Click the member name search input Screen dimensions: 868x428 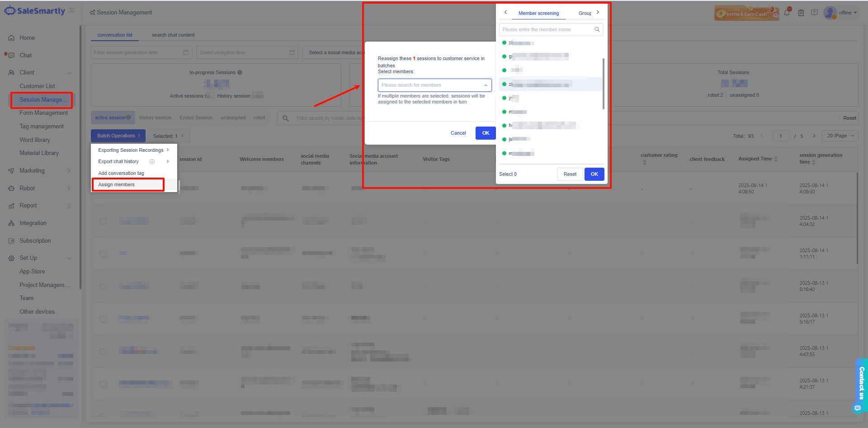(545, 29)
